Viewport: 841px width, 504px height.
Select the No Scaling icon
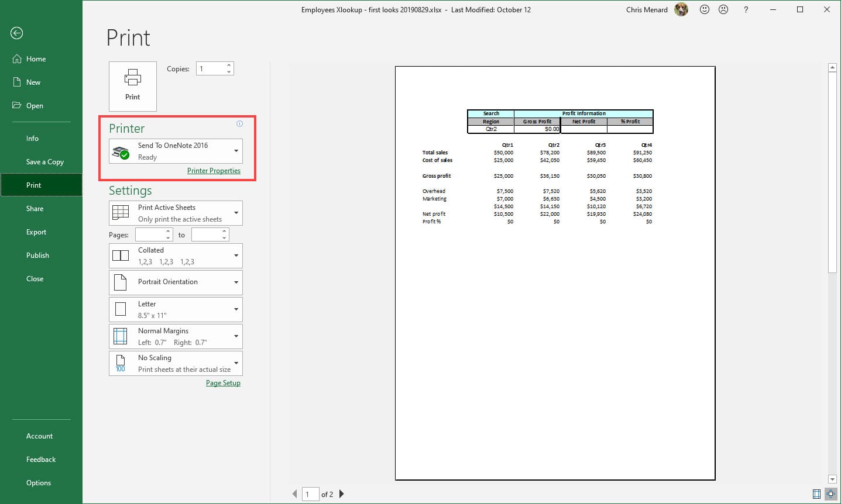tap(121, 363)
